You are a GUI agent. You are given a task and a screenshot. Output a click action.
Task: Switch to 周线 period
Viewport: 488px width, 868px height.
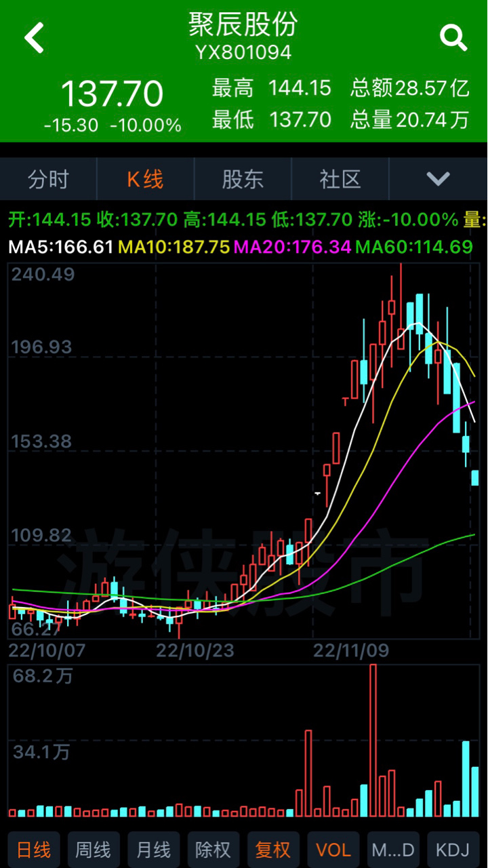(x=94, y=850)
